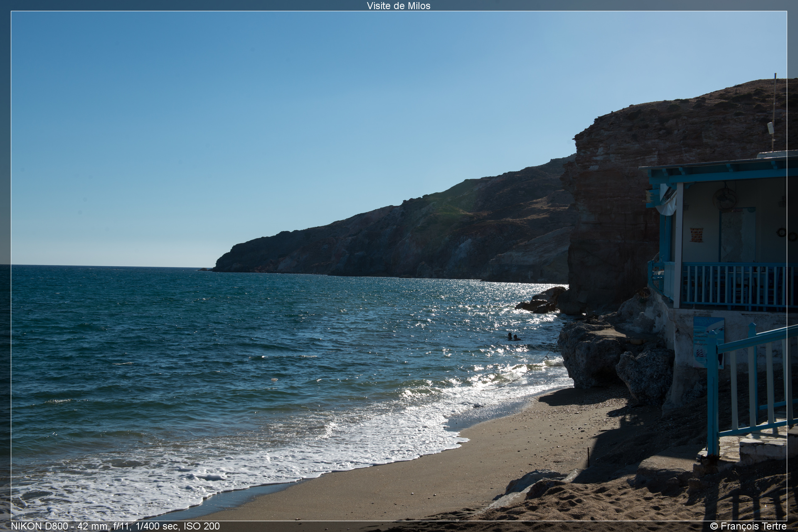Click the 'Visite de Milos' title text
Viewport: 798px width, 532px height.
[x=399, y=6]
